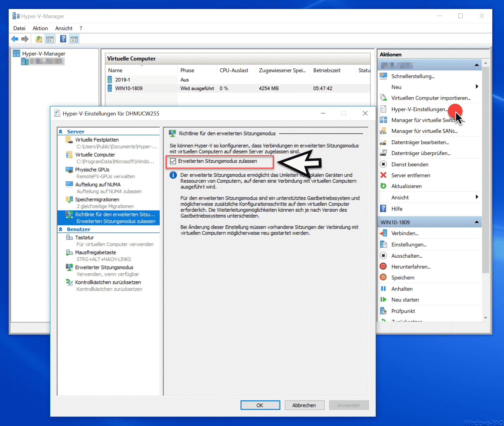Toggle the Action pane toolbar icon
The height and width of the screenshot is (426, 504).
74,39
